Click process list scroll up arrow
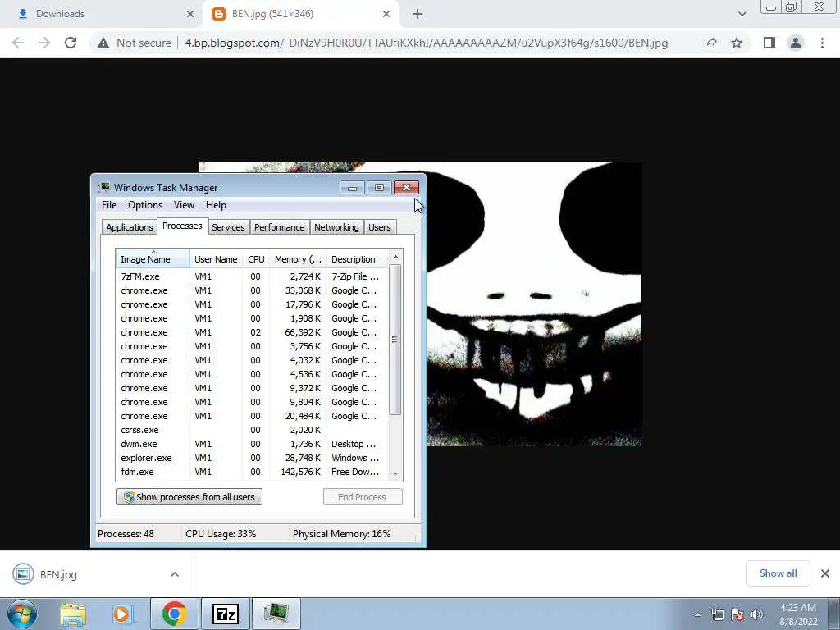The width and height of the screenshot is (840, 630). (395, 257)
